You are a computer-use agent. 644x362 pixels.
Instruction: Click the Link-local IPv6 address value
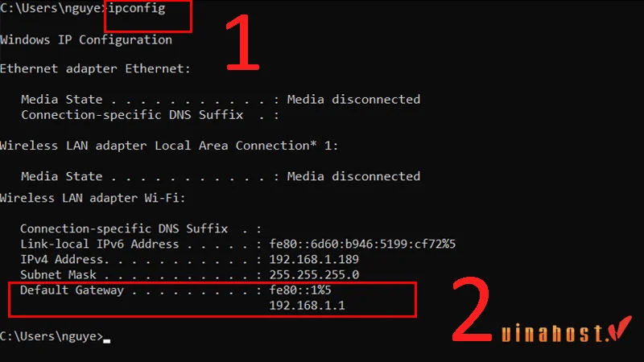point(362,245)
